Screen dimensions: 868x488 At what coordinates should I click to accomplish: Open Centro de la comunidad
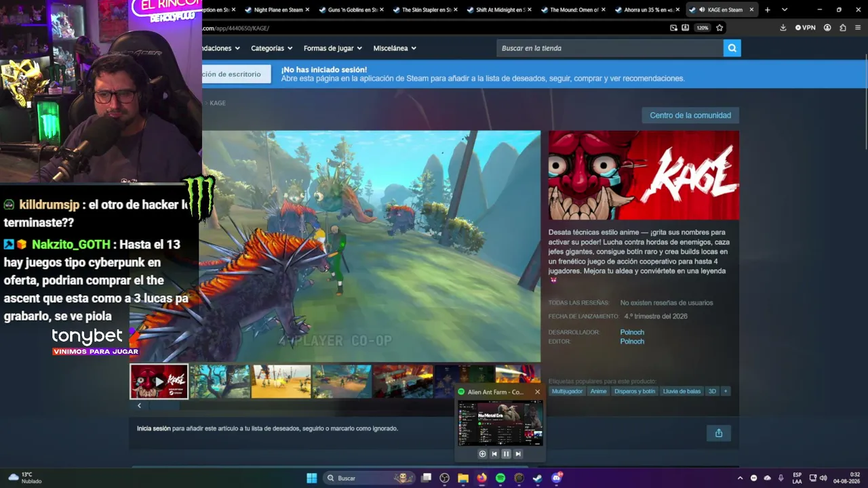point(690,115)
